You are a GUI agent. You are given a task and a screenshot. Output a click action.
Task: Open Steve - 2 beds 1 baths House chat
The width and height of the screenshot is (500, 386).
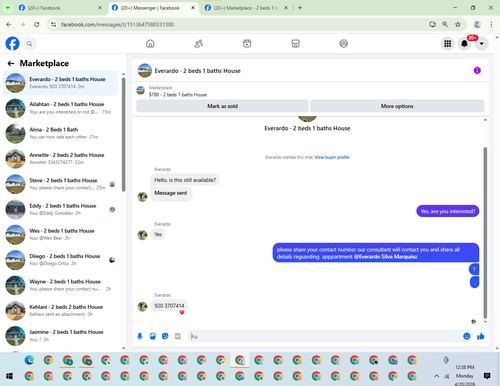coord(60,184)
